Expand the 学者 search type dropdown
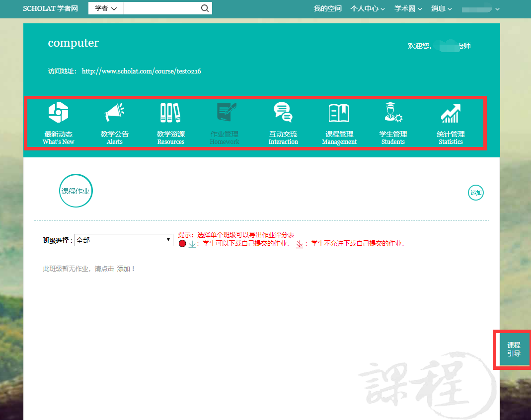Screen dimensions: 531x420 pos(106,8)
